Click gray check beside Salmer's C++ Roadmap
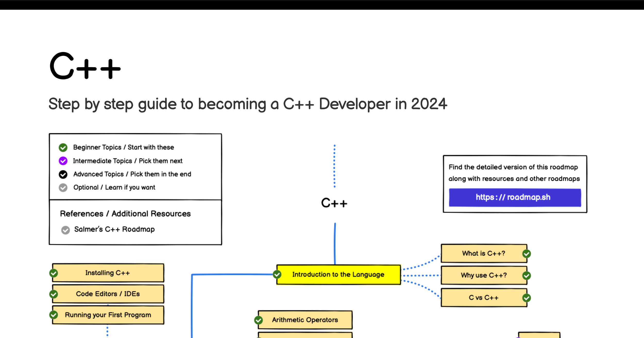 point(65,230)
